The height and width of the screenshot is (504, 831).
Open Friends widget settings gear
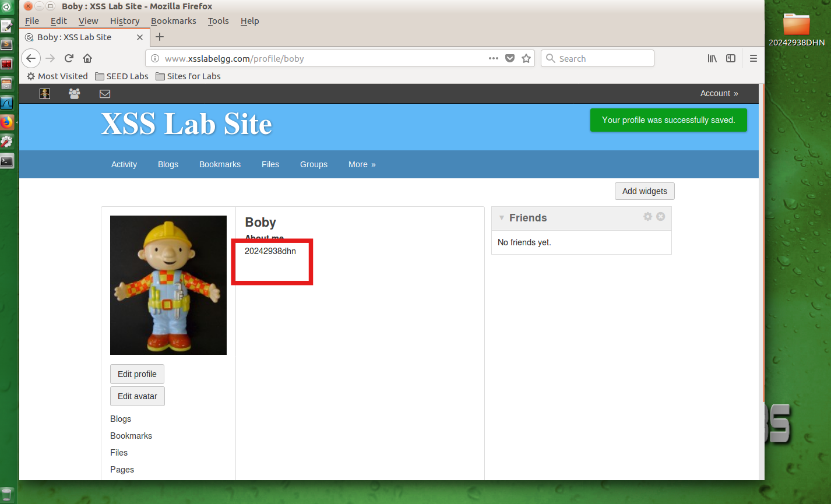click(647, 216)
